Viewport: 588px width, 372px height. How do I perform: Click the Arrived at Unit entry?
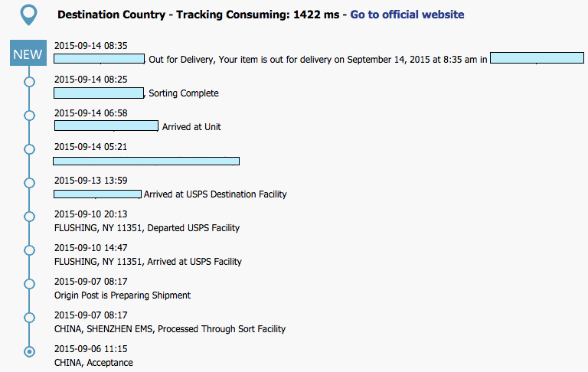tap(191, 127)
